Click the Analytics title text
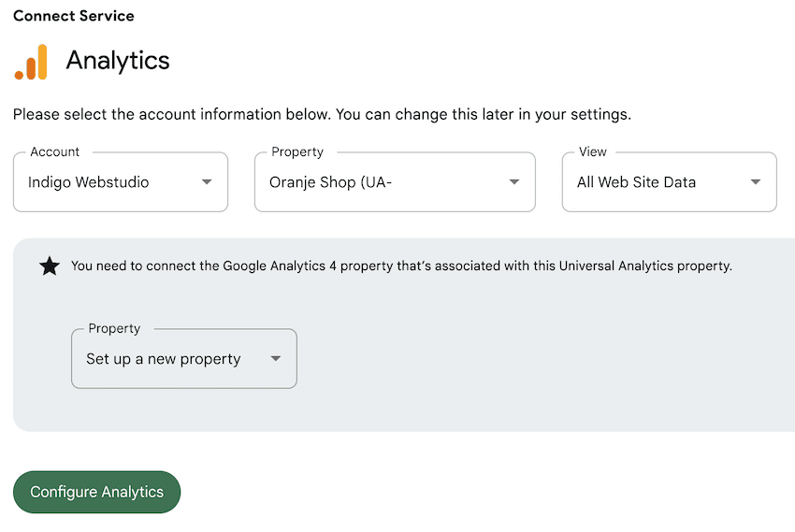The height and width of the screenshot is (532, 795). tap(118, 61)
